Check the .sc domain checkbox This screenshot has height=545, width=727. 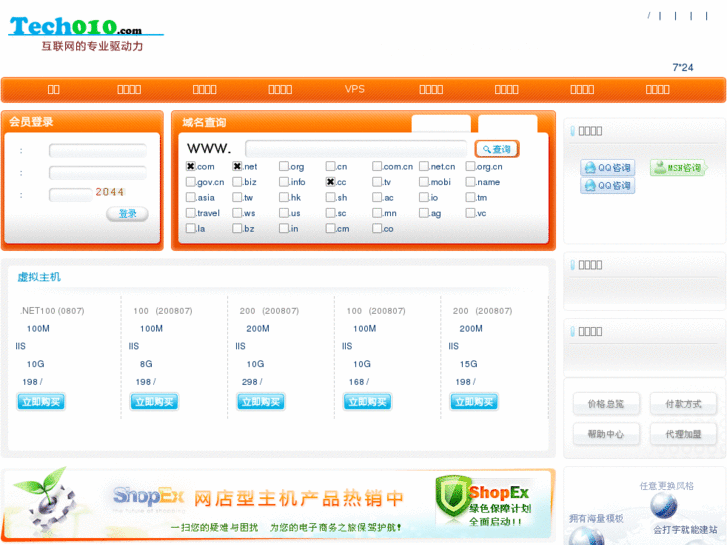point(330,213)
